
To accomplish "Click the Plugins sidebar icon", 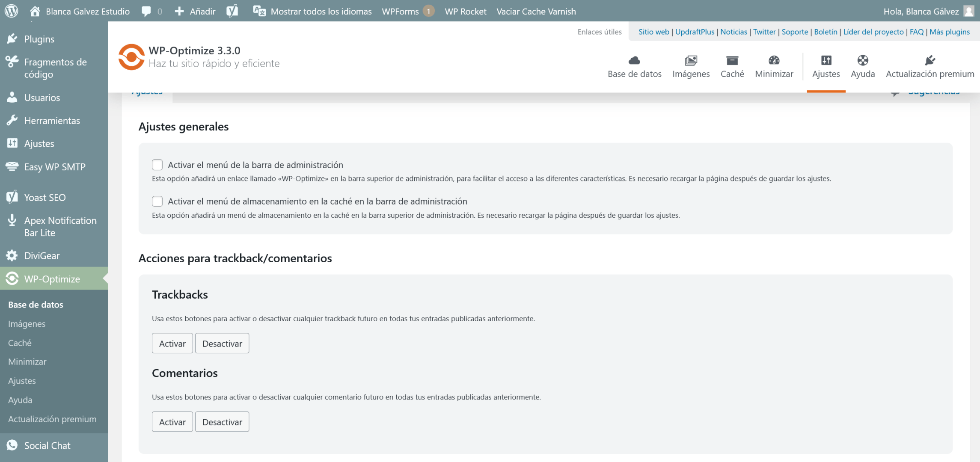I will click(x=12, y=39).
